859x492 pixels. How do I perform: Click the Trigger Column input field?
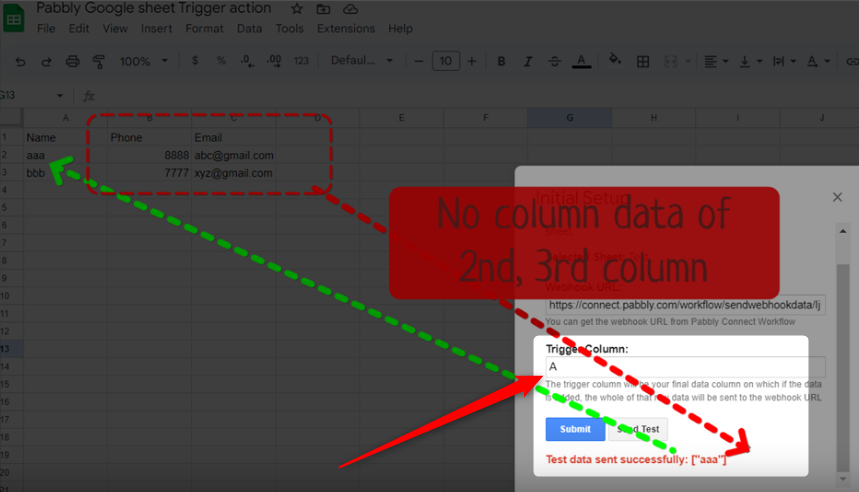click(685, 367)
